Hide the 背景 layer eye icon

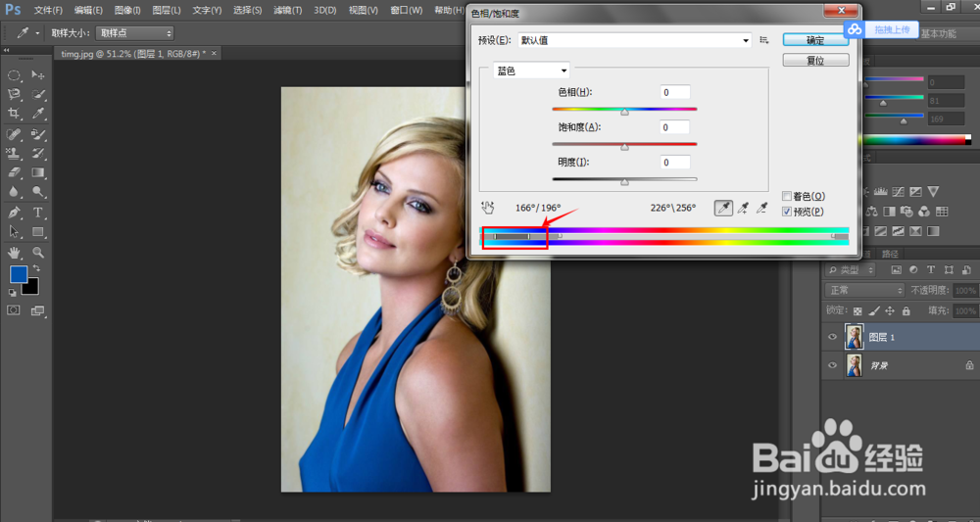pyautogui.click(x=832, y=365)
